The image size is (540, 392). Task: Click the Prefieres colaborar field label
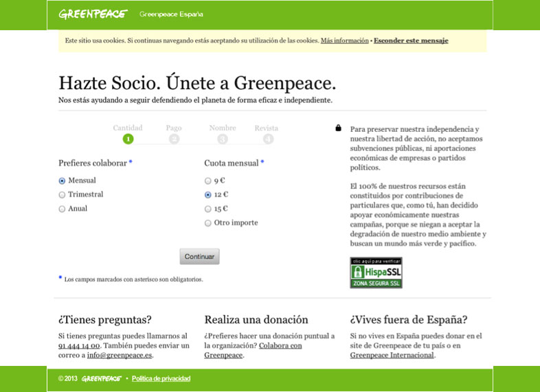pos(93,163)
